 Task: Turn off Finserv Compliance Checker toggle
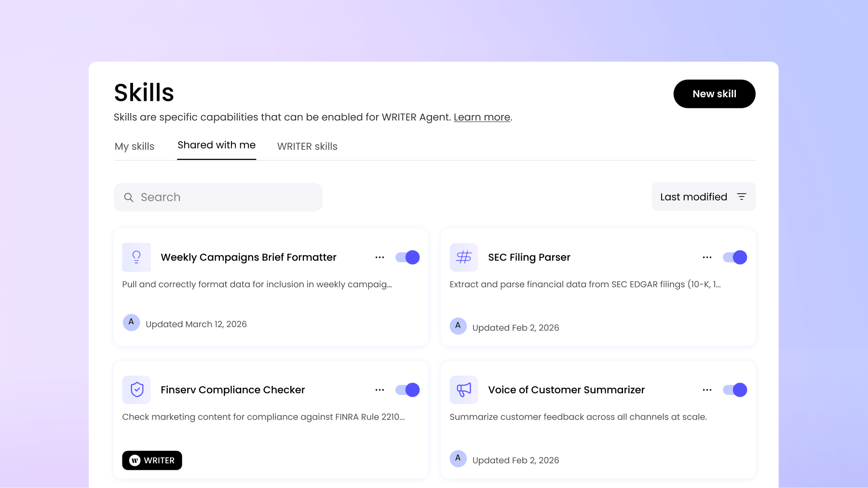point(407,390)
